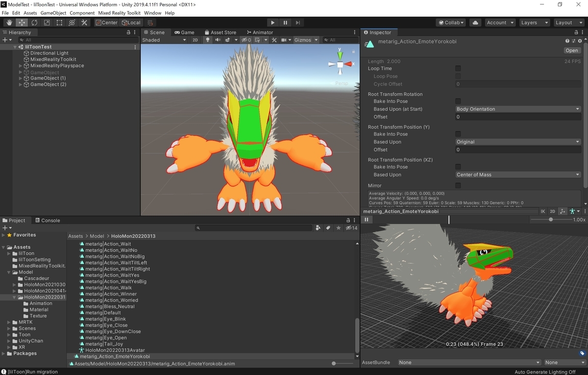The height and width of the screenshot is (375, 588).
Task: Open the Shaded draw mode dropdown
Action: [x=164, y=40]
